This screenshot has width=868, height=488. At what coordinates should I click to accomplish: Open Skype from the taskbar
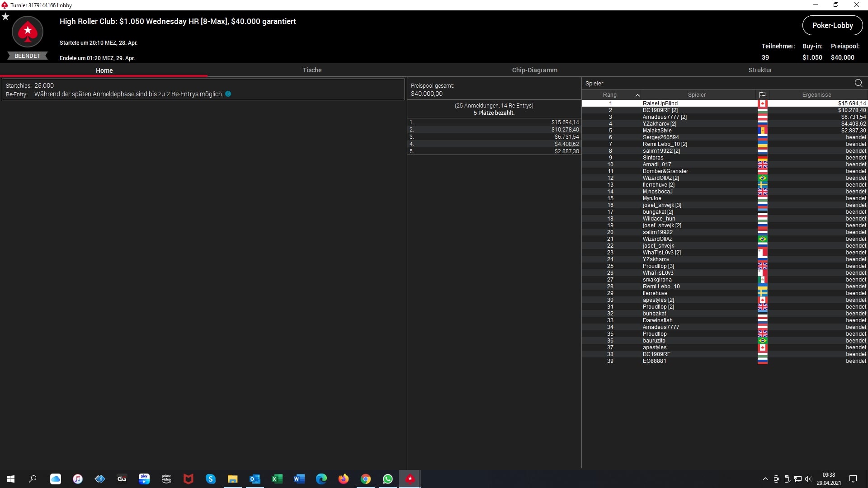(211, 479)
